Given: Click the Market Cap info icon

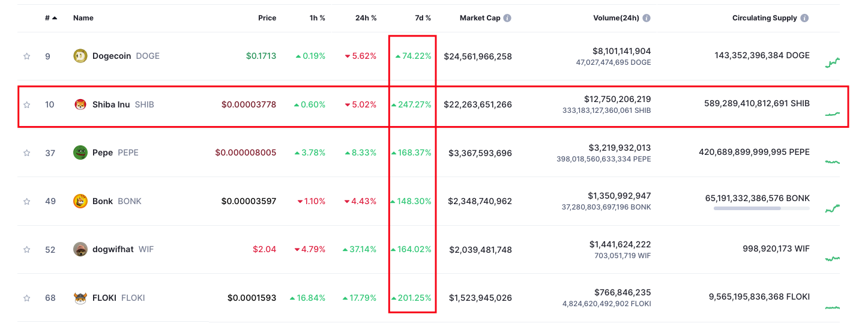Looking at the screenshot, I should 507,18.
